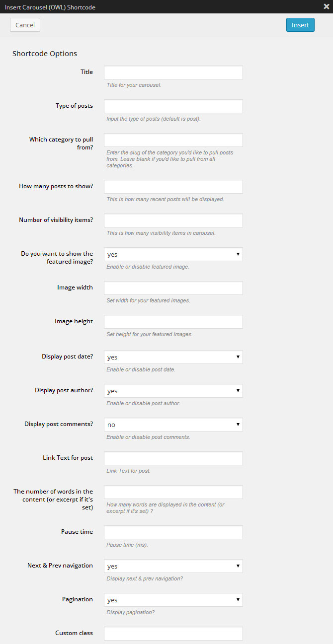Viewport: 333px width, 644px height.
Task: Open the featured image yes/no dropdown
Action: coord(173,254)
